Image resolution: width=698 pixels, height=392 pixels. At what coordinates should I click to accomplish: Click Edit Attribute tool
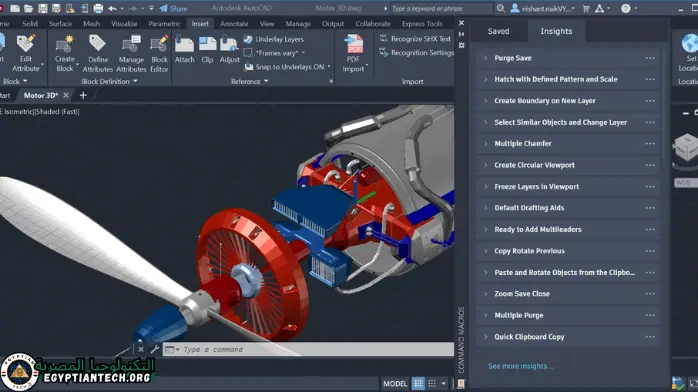pyautogui.click(x=26, y=54)
